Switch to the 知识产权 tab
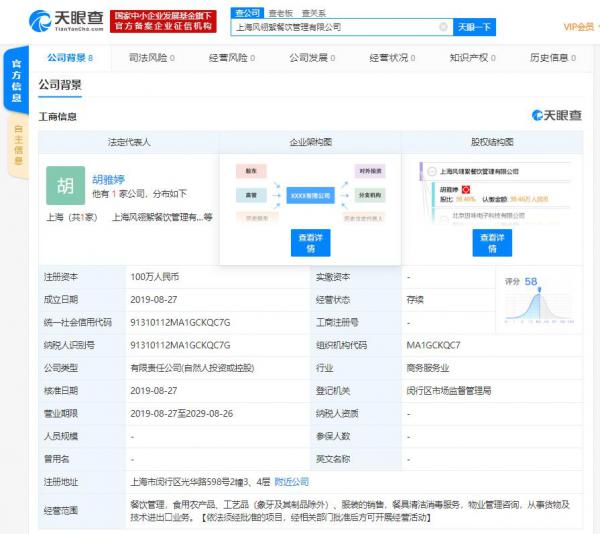The image size is (600, 534). coord(473,58)
